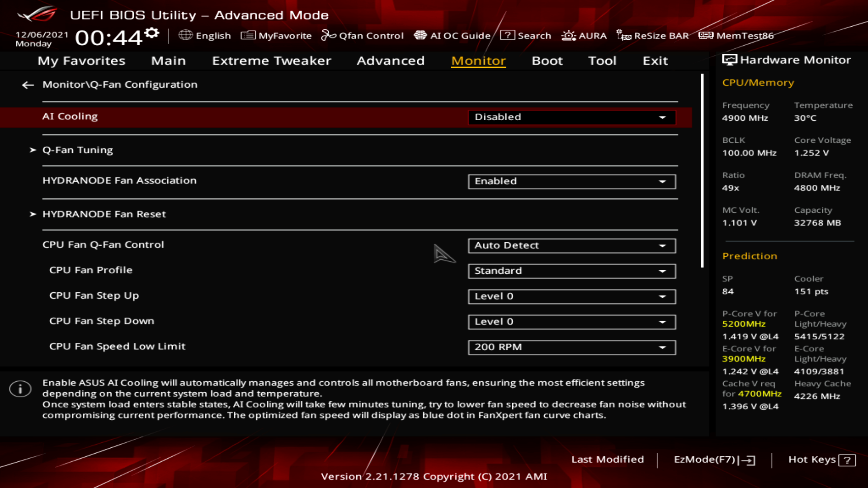The height and width of the screenshot is (488, 868).
Task: Click back arrow beside Q-Fan Configuration
Action: [28, 85]
